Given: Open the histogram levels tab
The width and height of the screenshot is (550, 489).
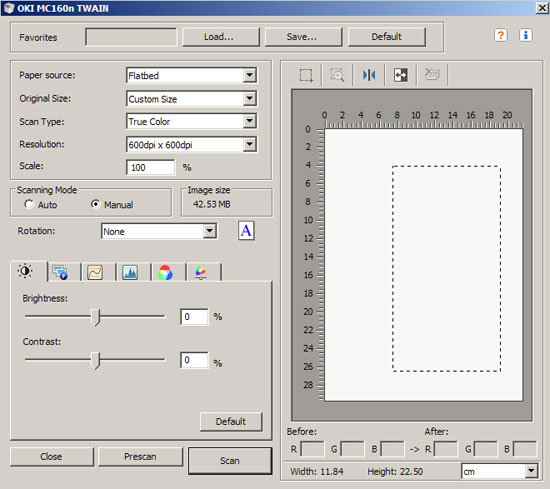Looking at the screenshot, I should [130, 272].
